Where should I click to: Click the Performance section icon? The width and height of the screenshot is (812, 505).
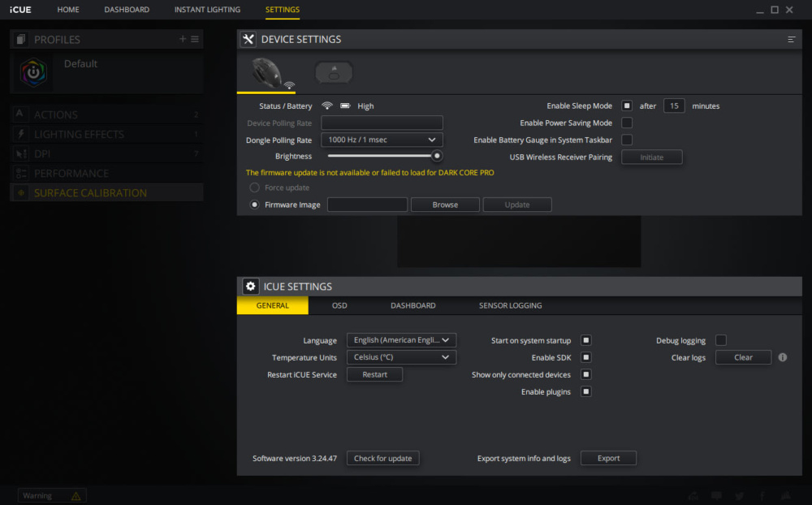click(21, 174)
